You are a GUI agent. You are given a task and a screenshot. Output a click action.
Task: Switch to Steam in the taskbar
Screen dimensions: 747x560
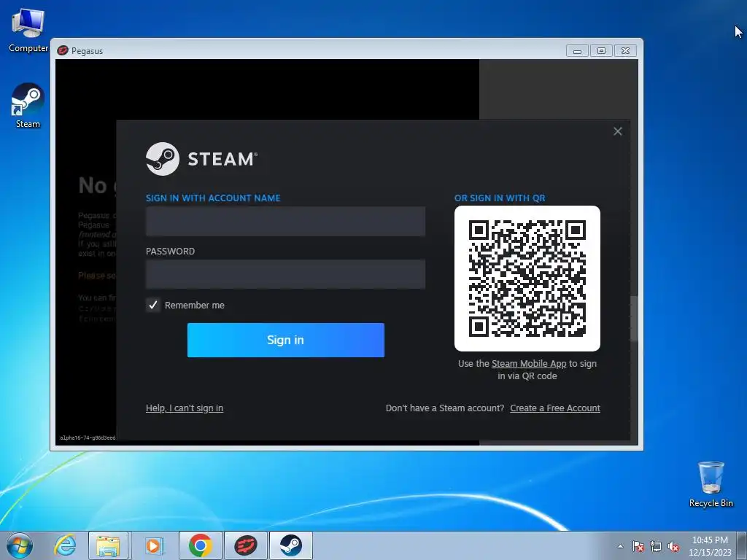pyautogui.click(x=290, y=545)
